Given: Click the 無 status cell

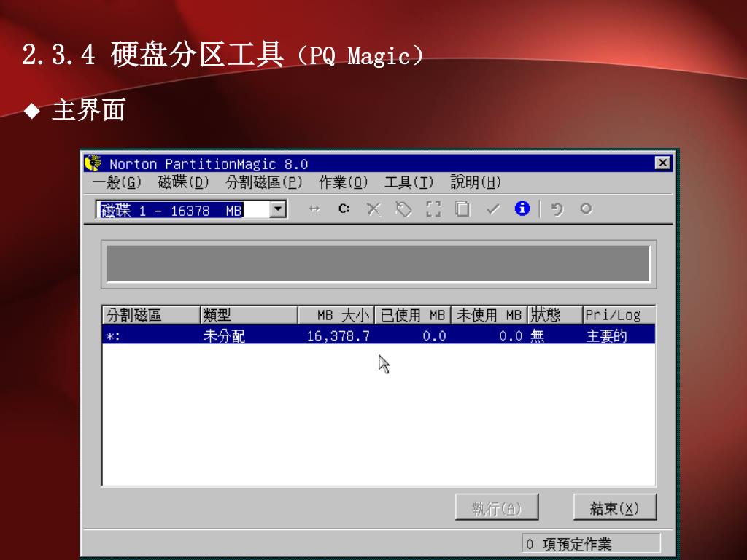Looking at the screenshot, I should tap(538, 335).
